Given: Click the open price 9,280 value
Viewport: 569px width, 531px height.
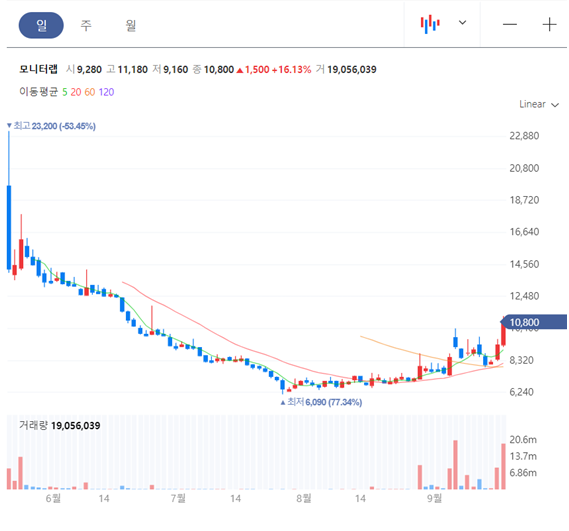Looking at the screenshot, I should coord(89,69).
